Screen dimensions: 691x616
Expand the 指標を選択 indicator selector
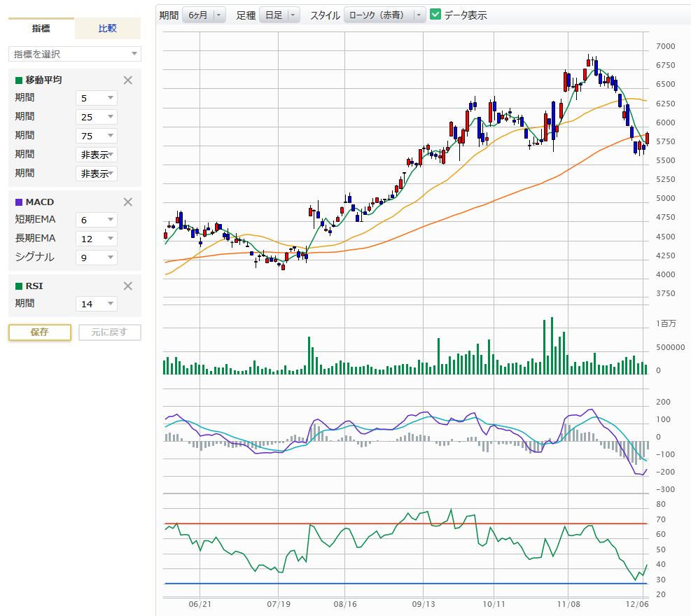[74, 54]
